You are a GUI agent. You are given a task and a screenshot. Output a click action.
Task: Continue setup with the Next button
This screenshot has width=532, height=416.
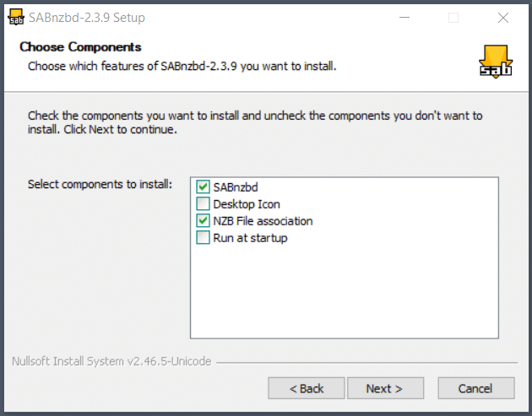(x=385, y=388)
